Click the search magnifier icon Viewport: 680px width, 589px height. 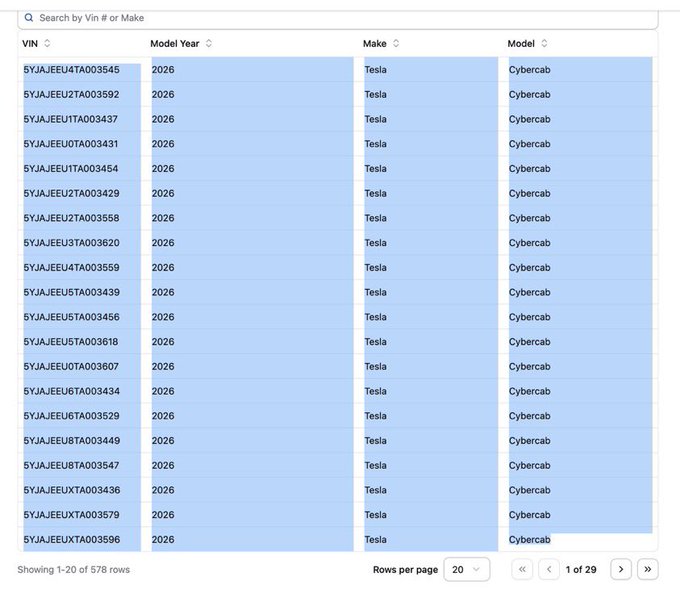pos(29,18)
